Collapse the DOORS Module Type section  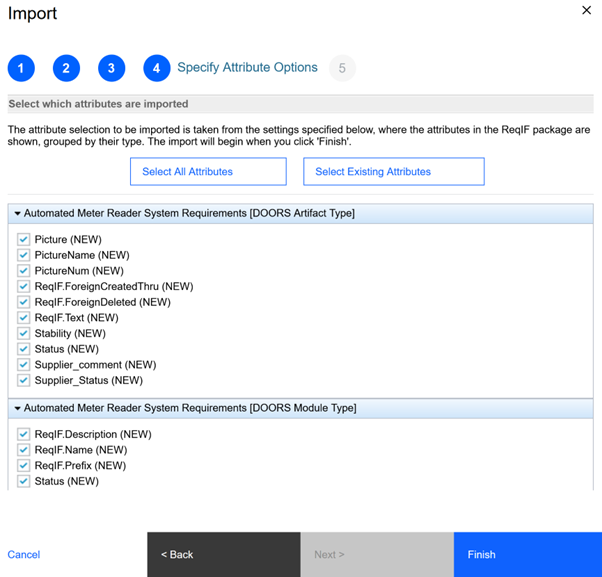[x=17, y=409]
